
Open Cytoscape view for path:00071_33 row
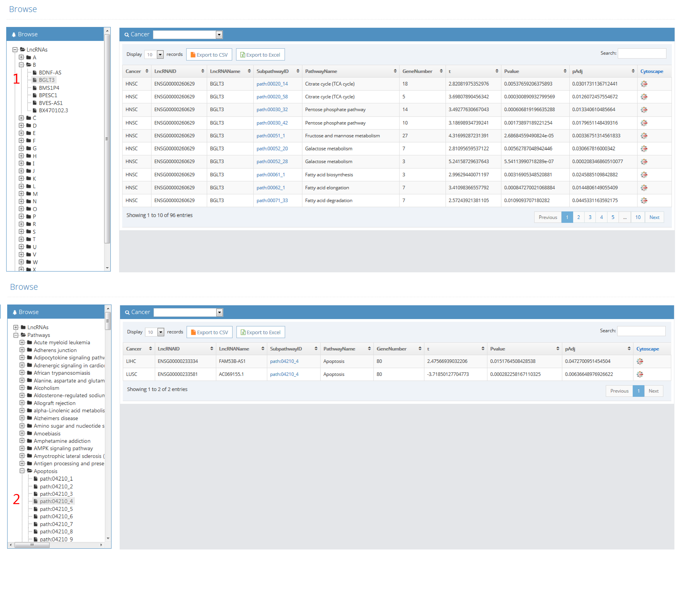pyautogui.click(x=644, y=201)
